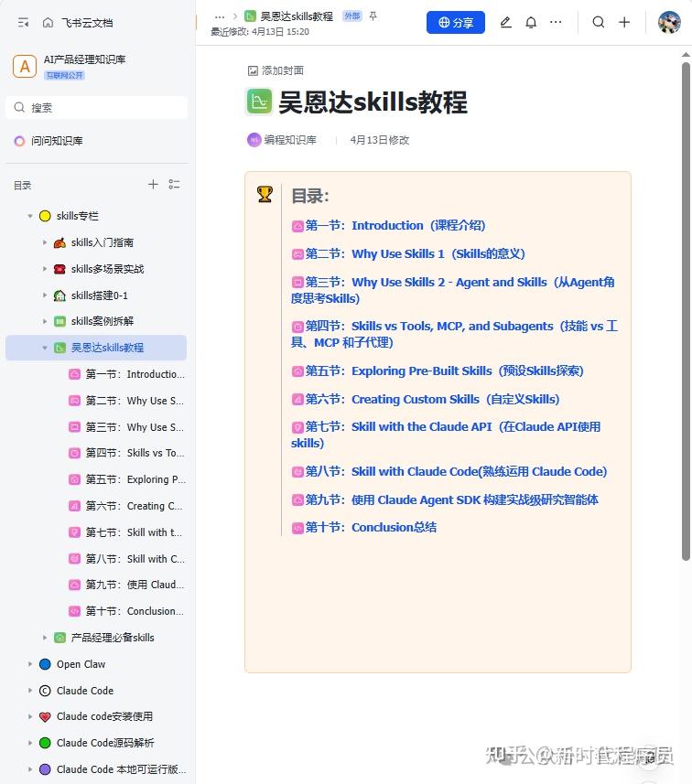This screenshot has width=692, height=784.
Task: Select Claude Code源码解析 in the sidebar
Action: coord(105,743)
